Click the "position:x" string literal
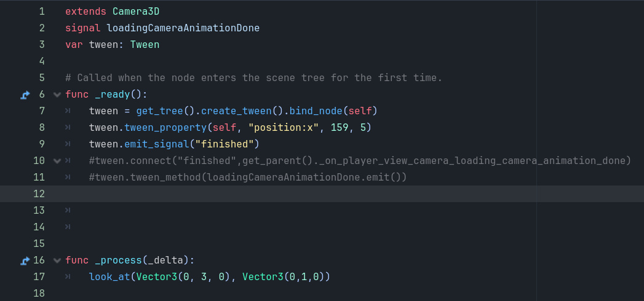 pos(284,128)
